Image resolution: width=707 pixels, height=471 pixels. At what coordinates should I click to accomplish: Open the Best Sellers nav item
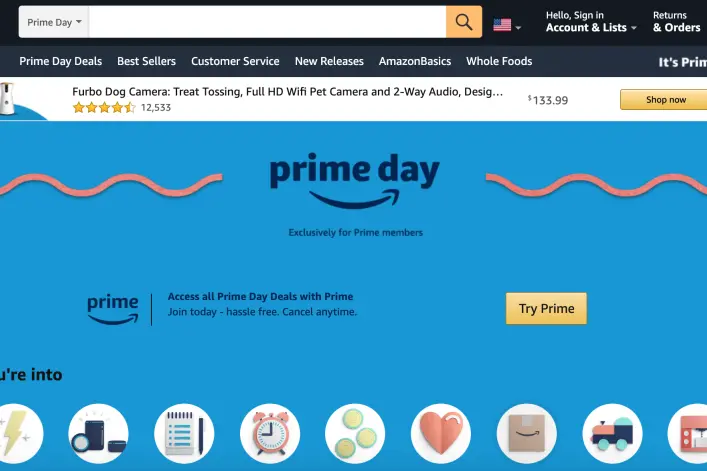[x=147, y=61]
